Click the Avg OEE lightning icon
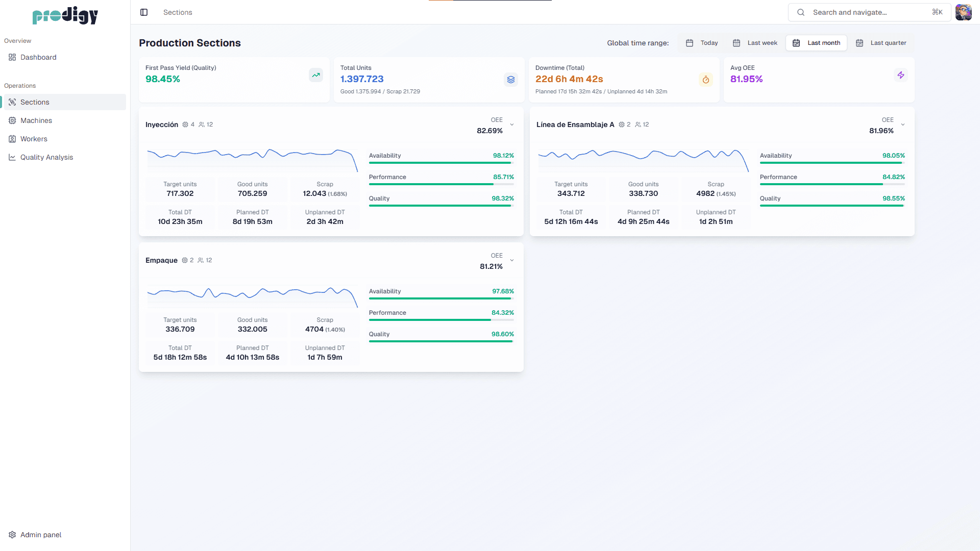This screenshot has width=980, height=551. click(x=900, y=75)
